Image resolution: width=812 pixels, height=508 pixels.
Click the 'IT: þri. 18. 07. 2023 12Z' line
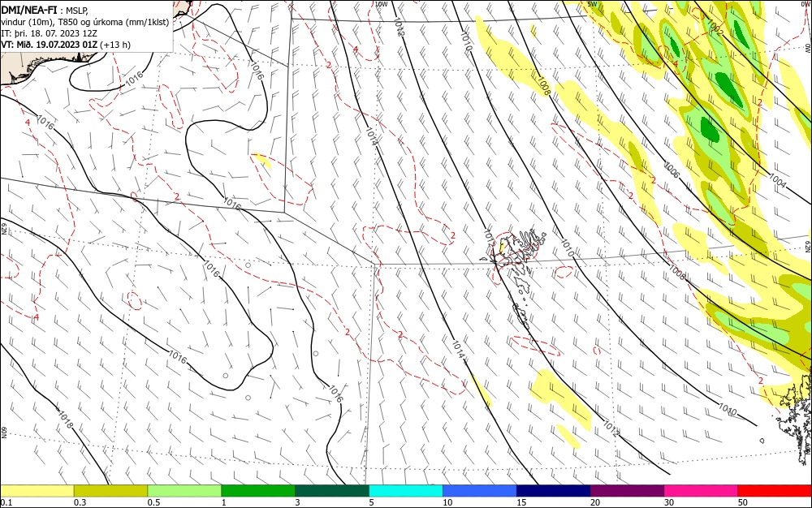coord(50,33)
